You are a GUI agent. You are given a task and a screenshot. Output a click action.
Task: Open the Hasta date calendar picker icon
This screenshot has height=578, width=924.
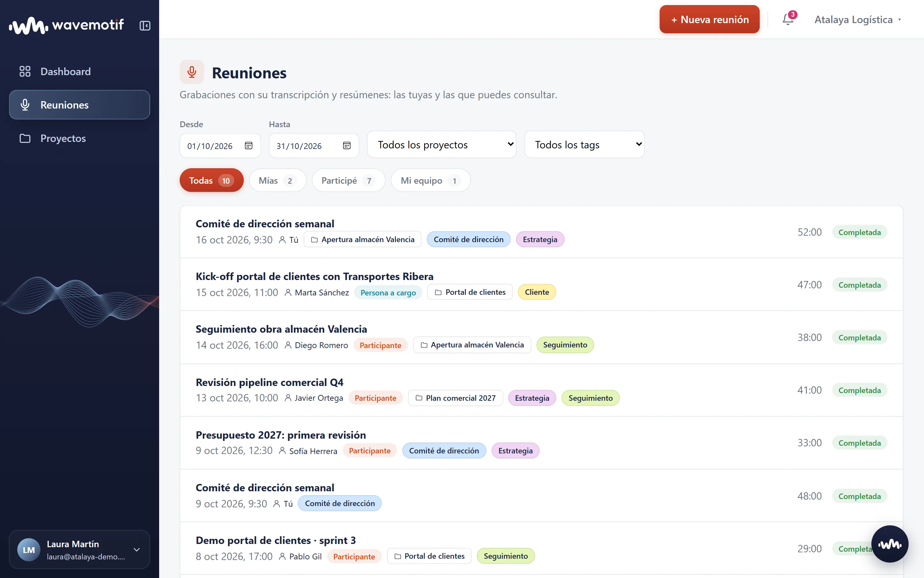(x=347, y=146)
